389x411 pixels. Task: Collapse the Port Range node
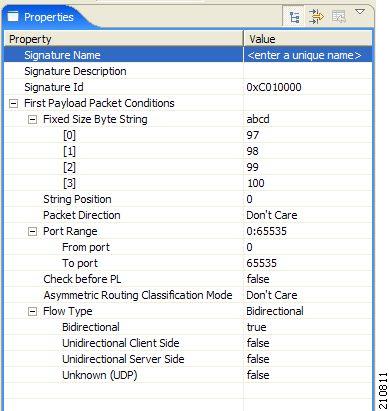tap(32, 231)
